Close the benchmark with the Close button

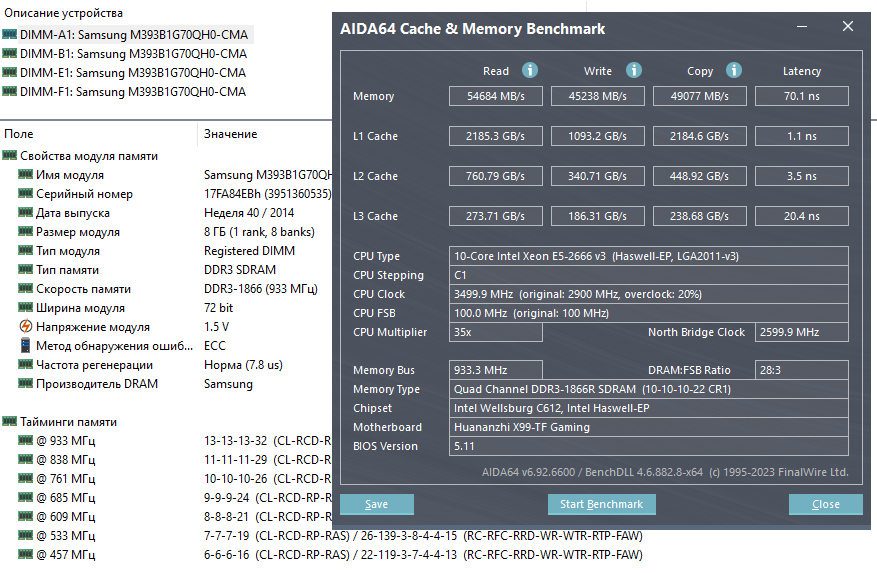(x=826, y=504)
